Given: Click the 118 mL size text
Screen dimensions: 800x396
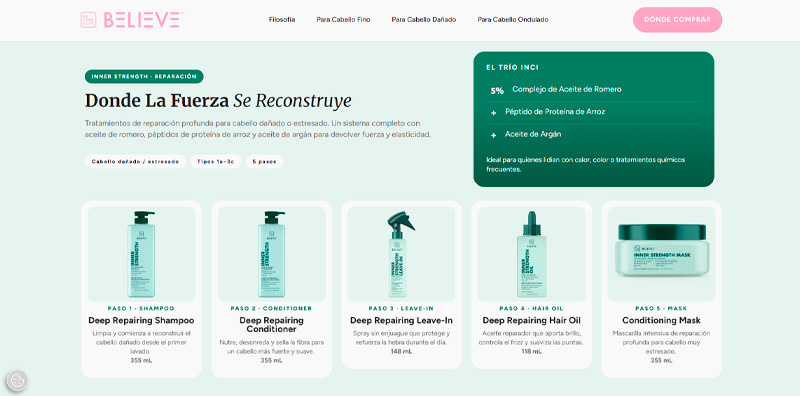Looking at the screenshot, I should (x=532, y=352).
